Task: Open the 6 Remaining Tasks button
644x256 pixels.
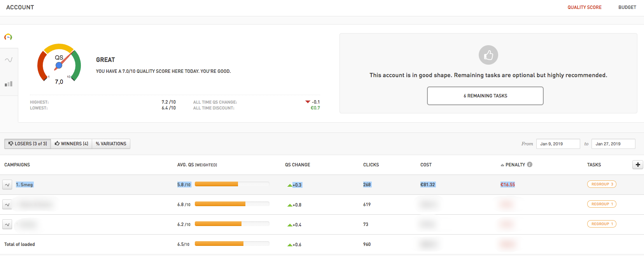Action: click(x=485, y=96)
